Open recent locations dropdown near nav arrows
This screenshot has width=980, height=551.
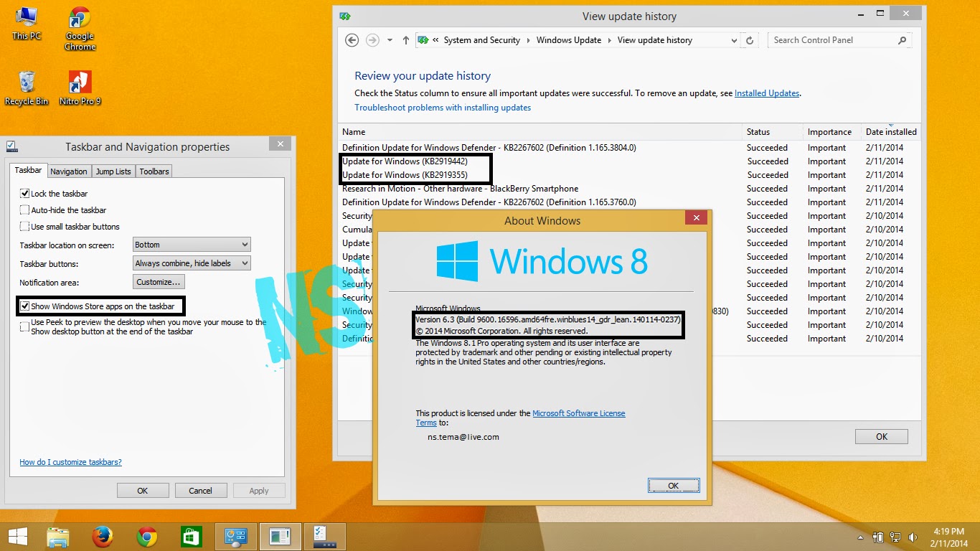tap(390, 40)
